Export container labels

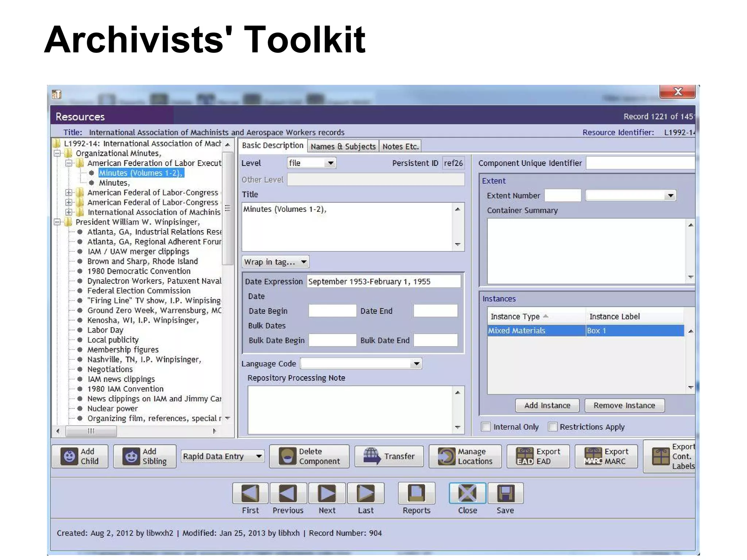coord(669,456)
